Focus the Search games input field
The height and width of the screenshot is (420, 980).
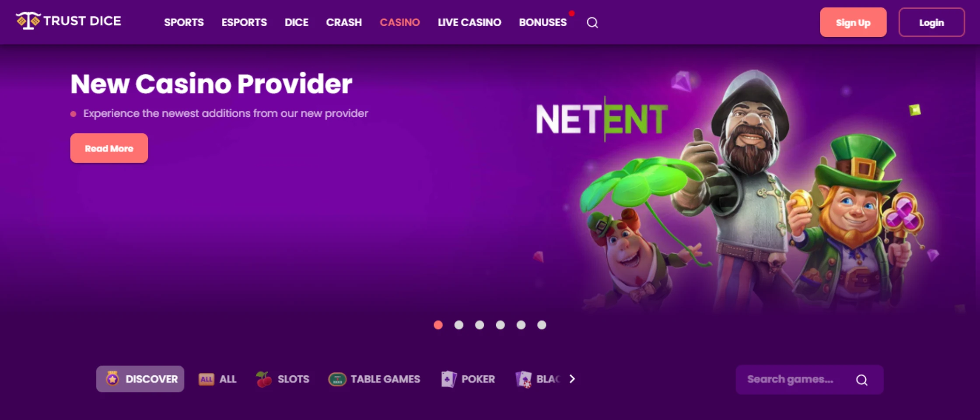pos(809,379)
